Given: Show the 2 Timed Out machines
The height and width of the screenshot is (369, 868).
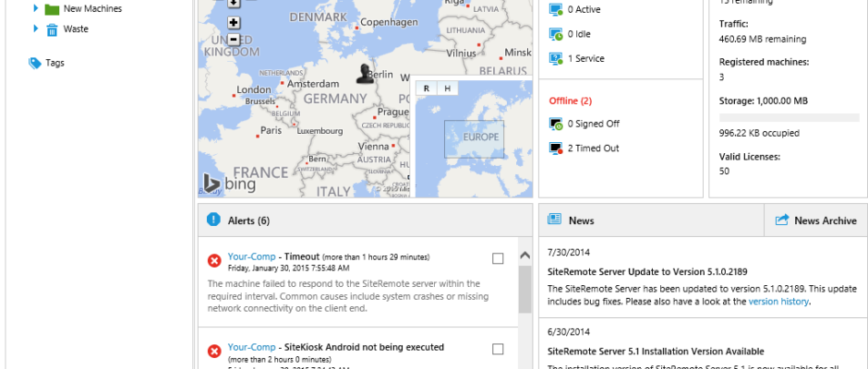Looking at the screenshot, I should pyautogui.click(x=594, y=148).
